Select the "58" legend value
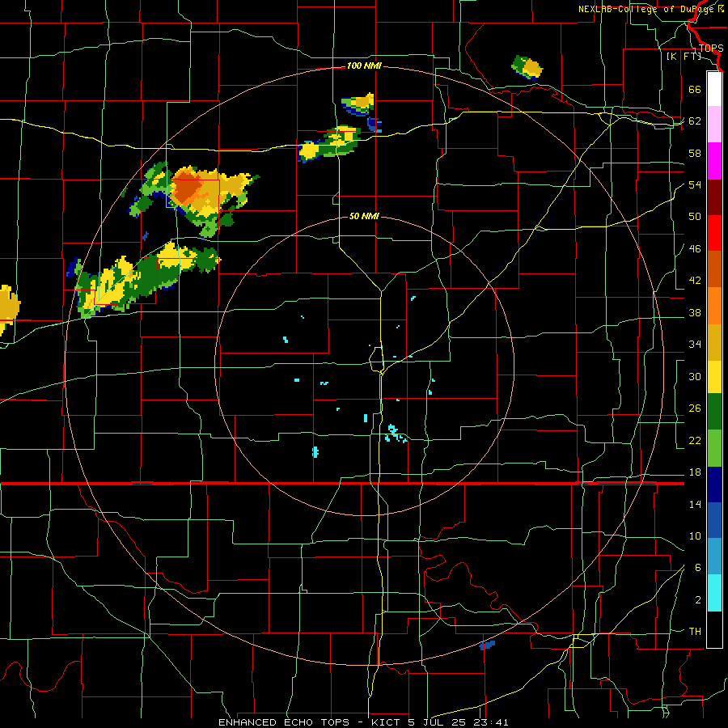The width and height of the screenshot is (728, 728). pyautogui.click(x=695, y=153)
